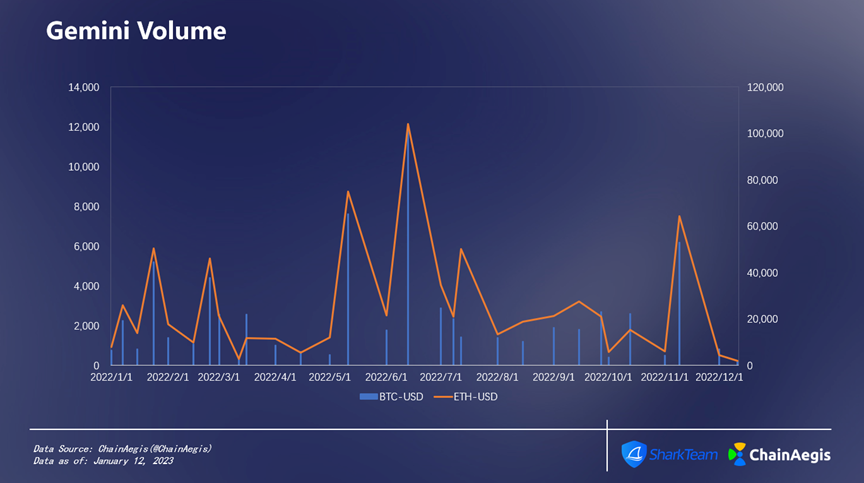
Task: Click the Data Source: ChainAegis footnote
Action: 122,449
